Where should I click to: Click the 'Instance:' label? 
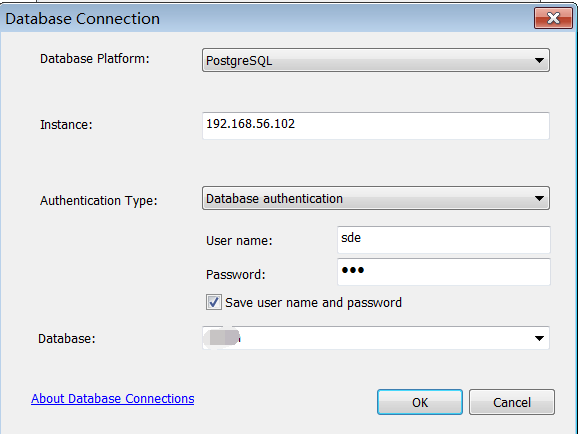click(66, 125)
